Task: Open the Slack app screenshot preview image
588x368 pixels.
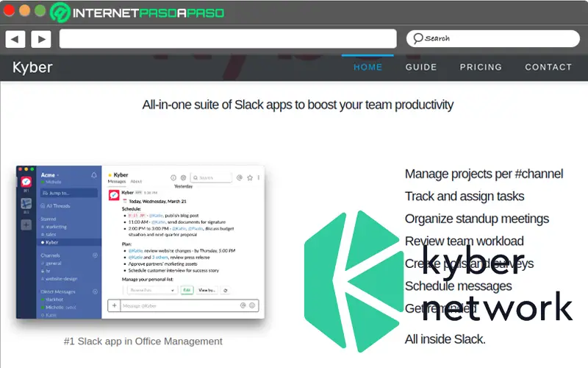Action: coord(140,242)
